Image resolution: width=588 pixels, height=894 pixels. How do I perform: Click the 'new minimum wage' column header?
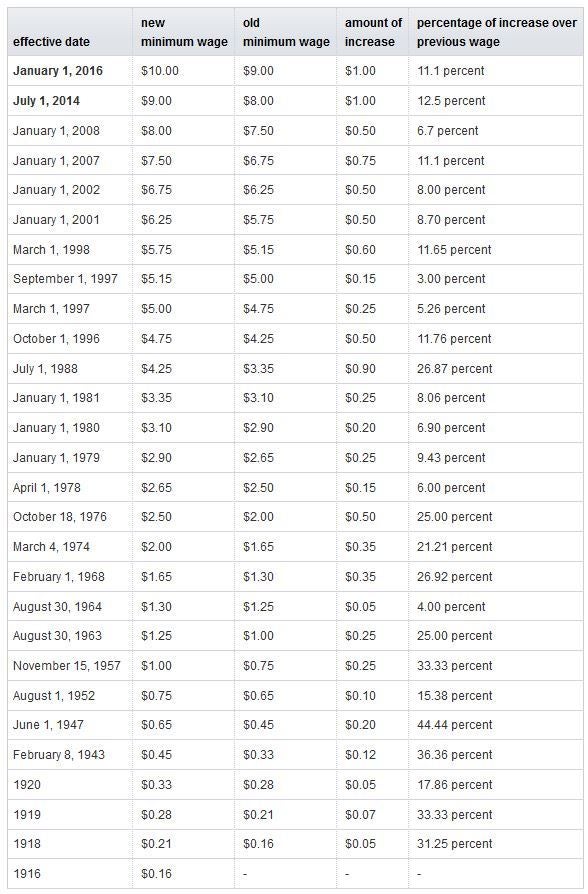pos(184,32)
